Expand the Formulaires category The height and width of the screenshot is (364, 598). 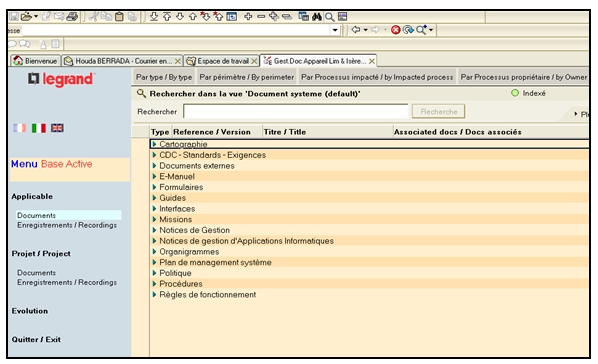pyautogui.click(x=154, y=187)
